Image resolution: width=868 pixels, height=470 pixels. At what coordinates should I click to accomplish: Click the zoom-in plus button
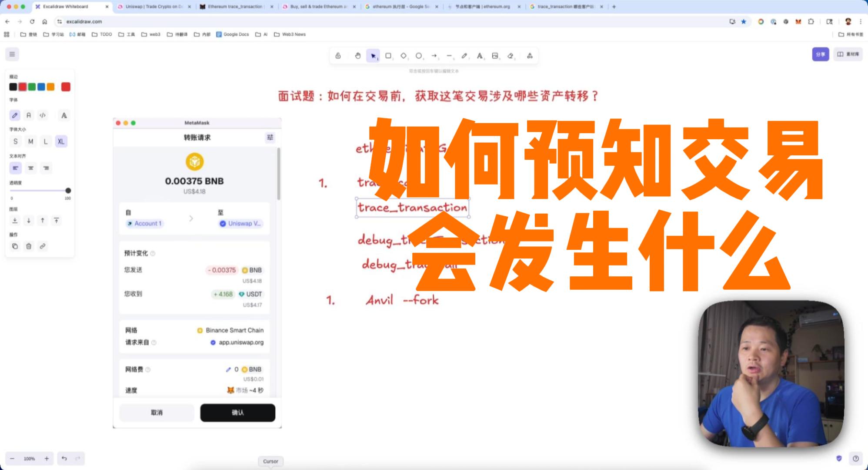pos(47,459)
